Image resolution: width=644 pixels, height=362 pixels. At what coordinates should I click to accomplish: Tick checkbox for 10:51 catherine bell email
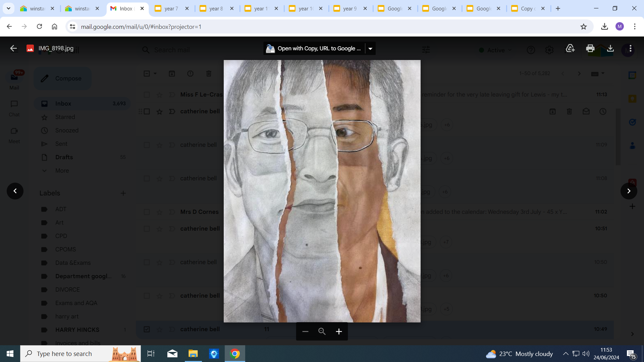pyautogui.click(x=147, y=229)
